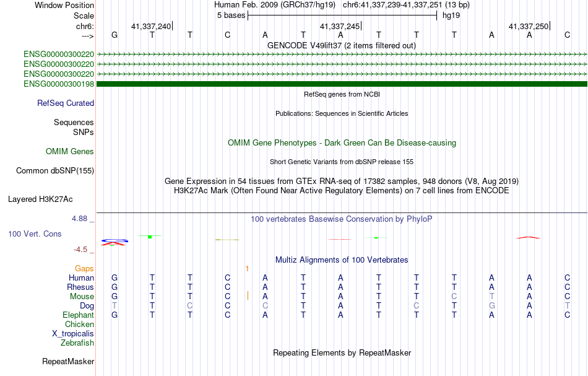
Task: Click the hg19 text beside the scale bar
Action: click(x=451, y=15)
